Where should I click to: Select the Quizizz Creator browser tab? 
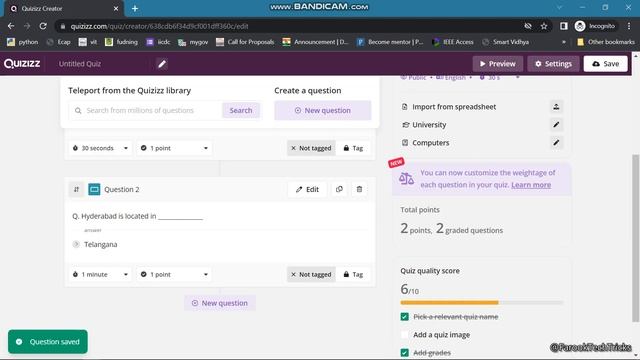[63, 9]
